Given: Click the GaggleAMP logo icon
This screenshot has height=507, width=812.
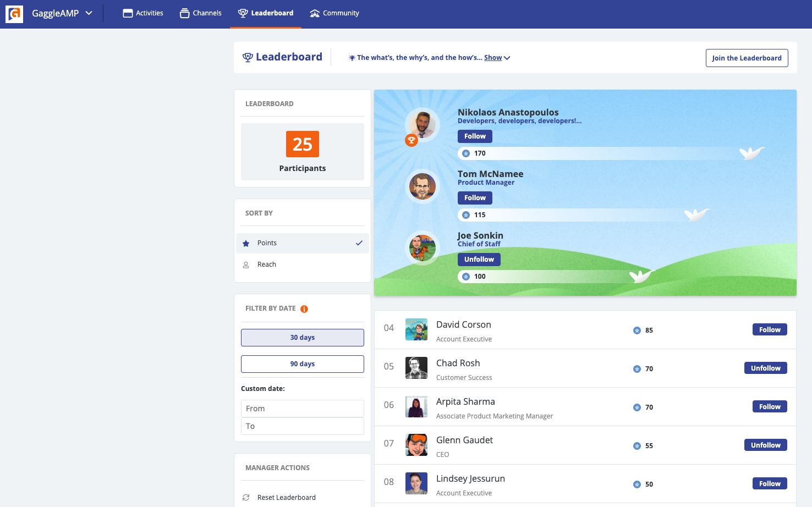Looking at the screenshot, I should pyautogui.click(x=14, y=14).
